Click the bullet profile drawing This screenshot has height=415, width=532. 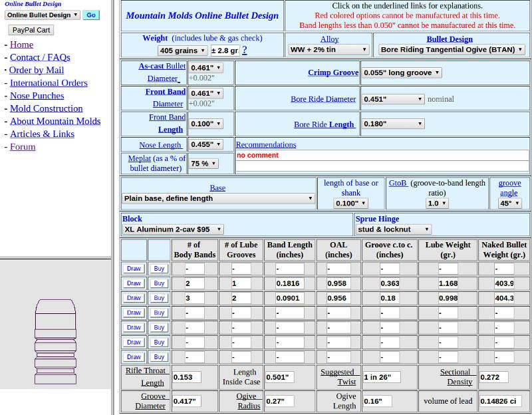click(56, 342)
